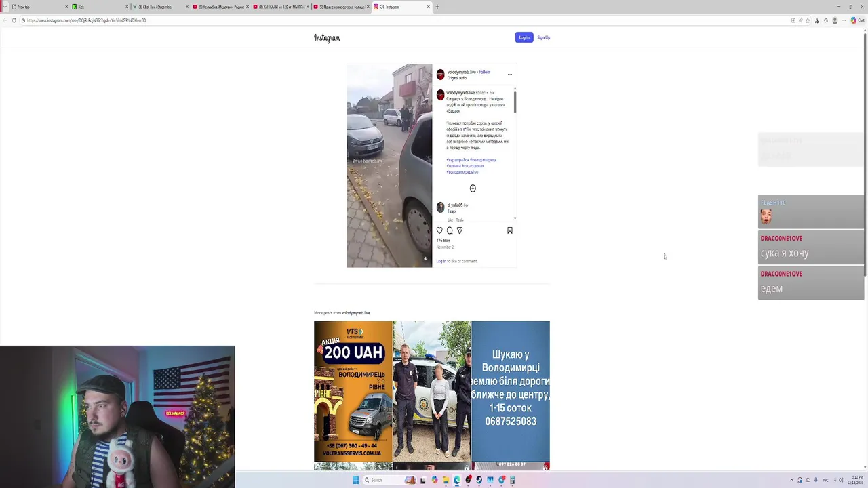Image resolution: width=868 pixels, height=488 pixels.
Task: Load more comments with plus circle icon
Action: click(473, 188)
